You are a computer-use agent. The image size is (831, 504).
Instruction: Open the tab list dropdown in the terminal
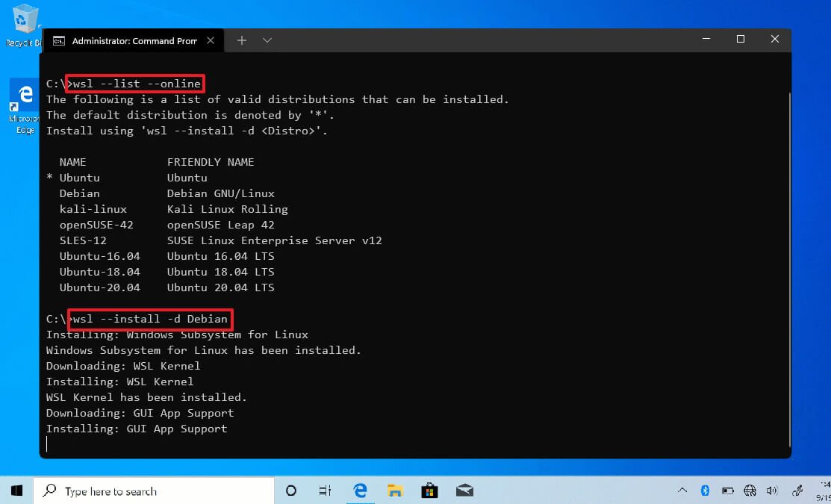click(x=267, y=40)
